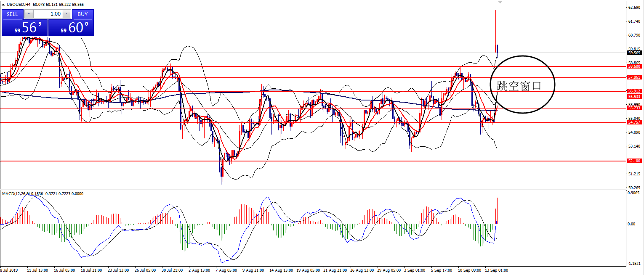Click the chart shift triangle marker at top
The width and height of the screenshot is (644, 275).
pyautogui.click(x=500, y=2)
